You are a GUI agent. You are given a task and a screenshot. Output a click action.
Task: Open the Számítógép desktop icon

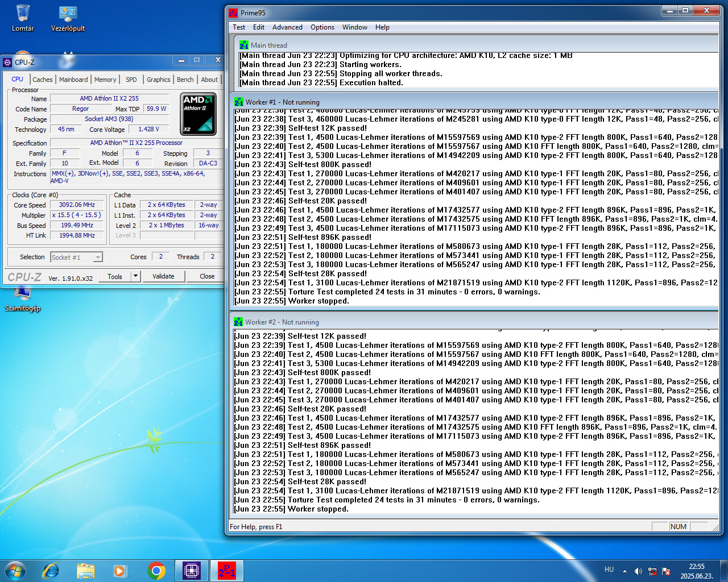tap(23, 300)
